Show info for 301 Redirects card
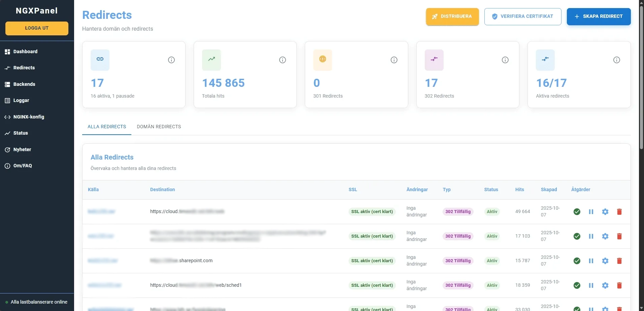Screen dimensions: 644x311 coord(394,60)
